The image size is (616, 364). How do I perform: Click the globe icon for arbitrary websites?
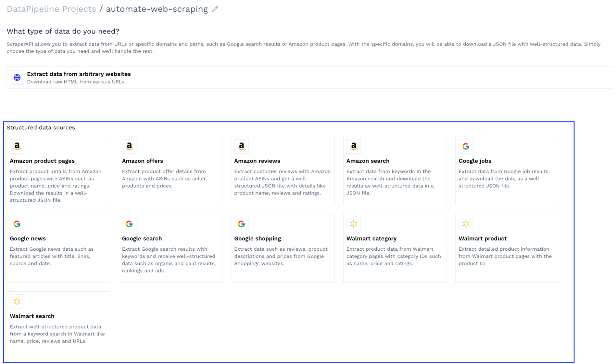[17, 78]
